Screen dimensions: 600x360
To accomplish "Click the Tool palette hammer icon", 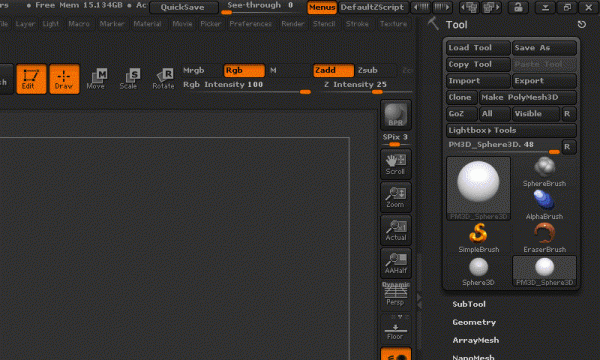I will coord(433,24).
